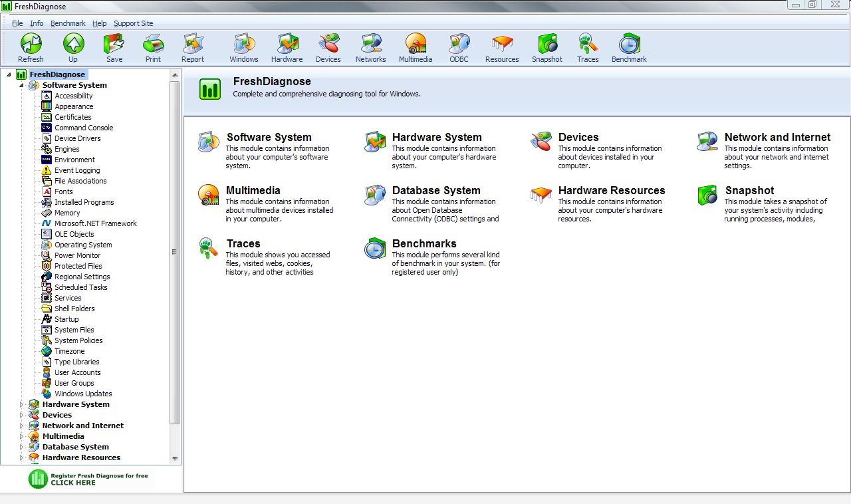Select Device Drivers in the tree
Image resolution: width=851 pixels, height=504 pixels.
click(78, 138)
